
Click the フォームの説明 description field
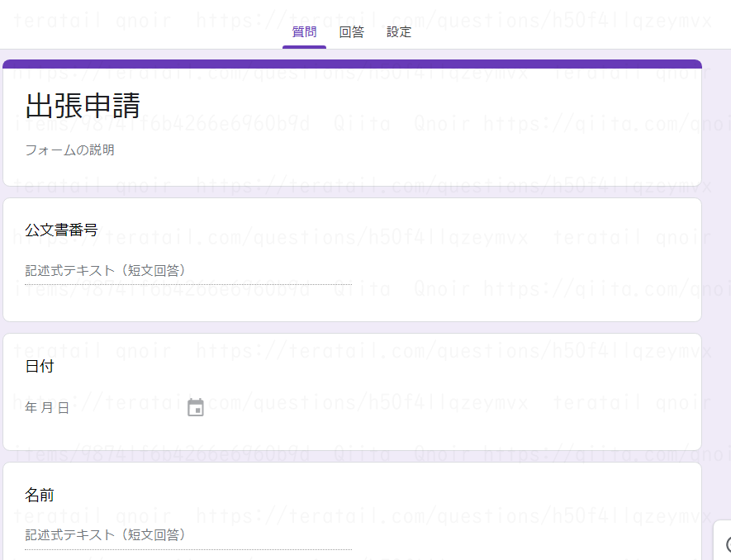tap(69, 150)
